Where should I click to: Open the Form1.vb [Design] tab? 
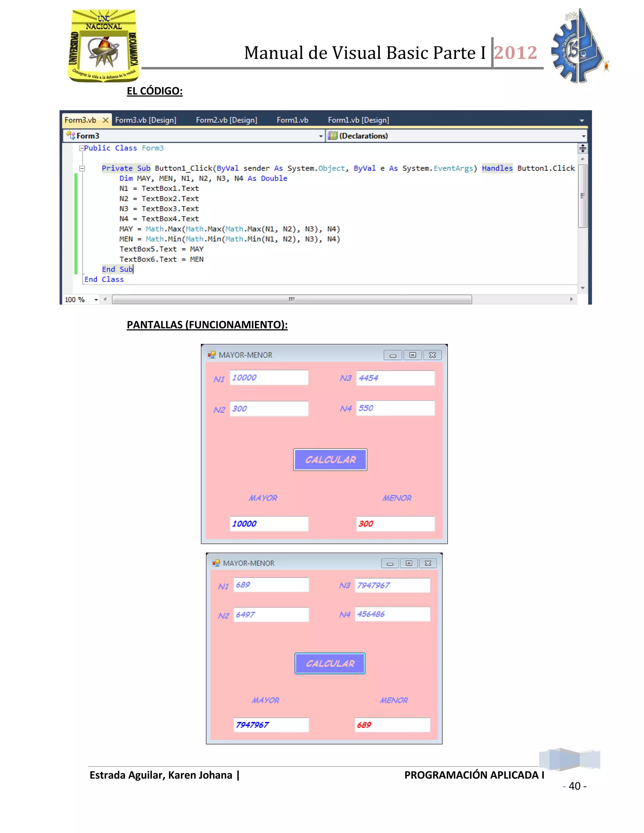tap(358, 120)
